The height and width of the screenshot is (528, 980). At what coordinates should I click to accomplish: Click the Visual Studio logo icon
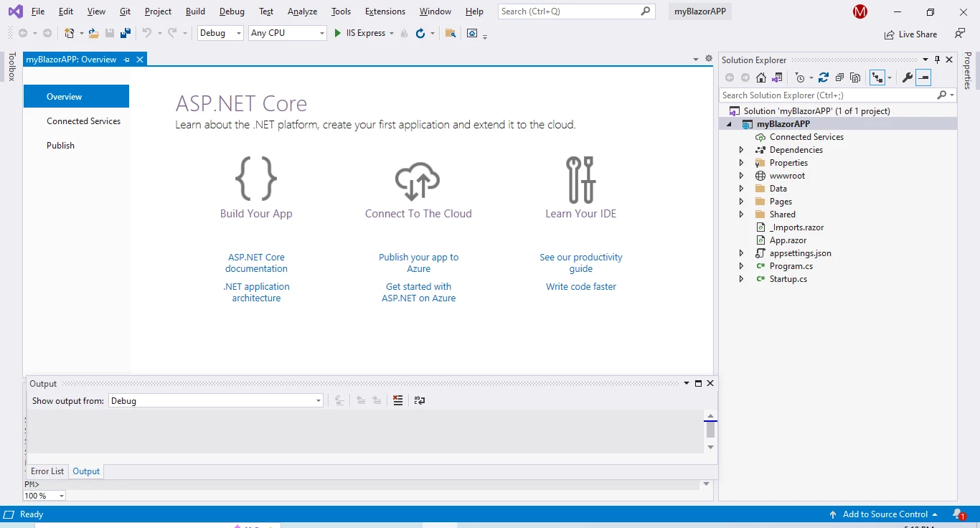tap(15, 11)
